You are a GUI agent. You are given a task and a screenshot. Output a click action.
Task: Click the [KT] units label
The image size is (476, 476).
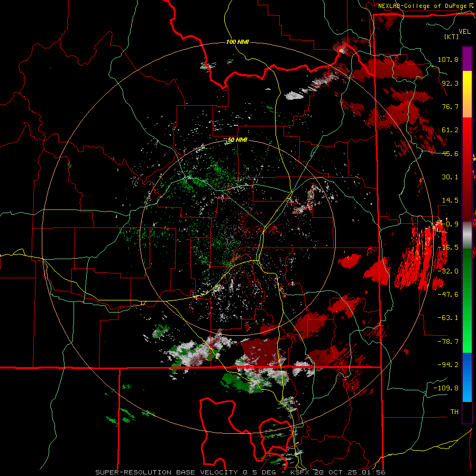[x=452, y=36]
